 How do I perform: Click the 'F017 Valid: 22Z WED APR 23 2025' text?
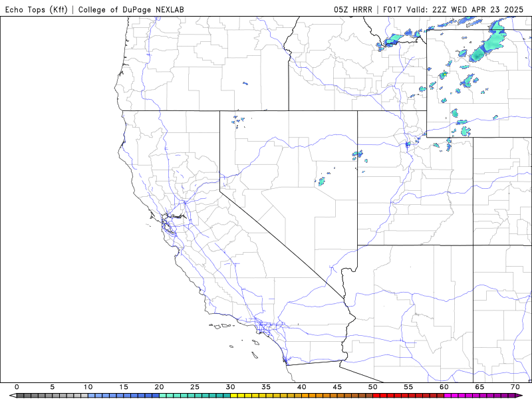[454, 9]
